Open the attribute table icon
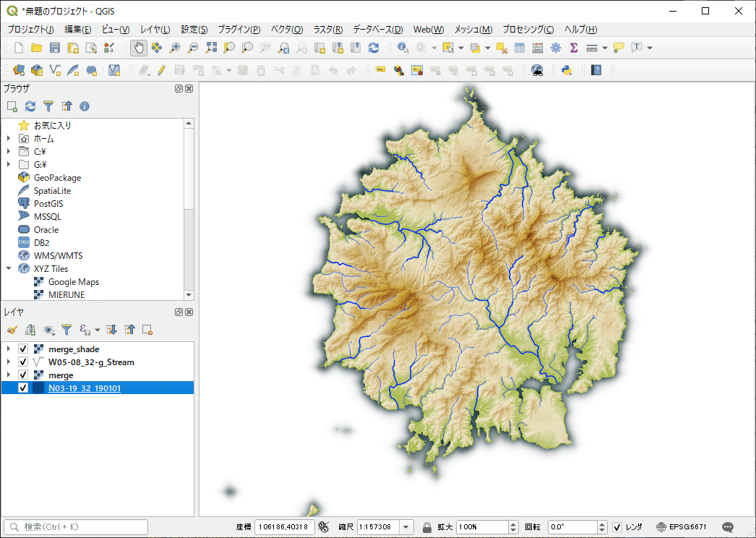Viewport: 756px width, 538px height. [520, 48]
